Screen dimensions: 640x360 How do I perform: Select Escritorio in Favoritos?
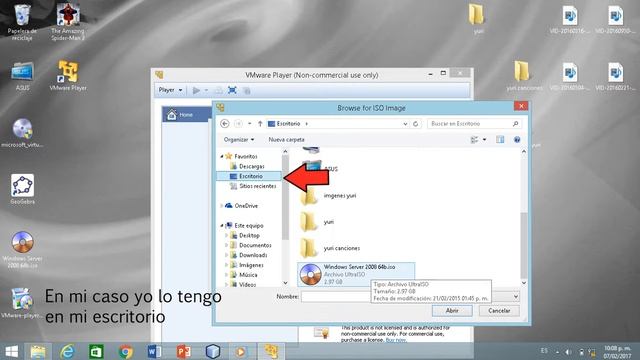[249, 176]
